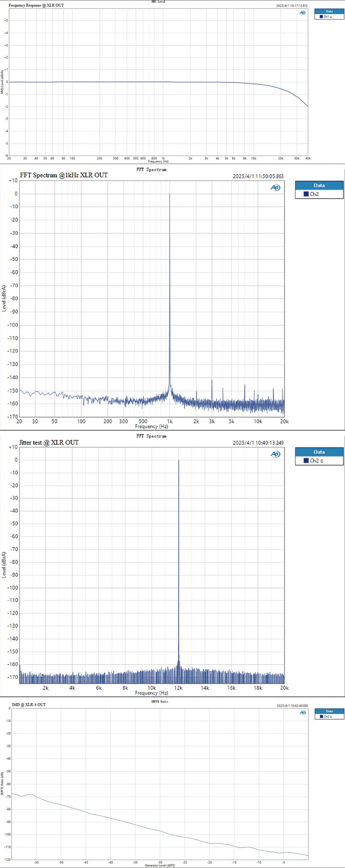The height and width of the screenshot is (868, 345).
Task: Select Ch2 color swatch in 1kHz FFT legend
Action: click(306, 194)
